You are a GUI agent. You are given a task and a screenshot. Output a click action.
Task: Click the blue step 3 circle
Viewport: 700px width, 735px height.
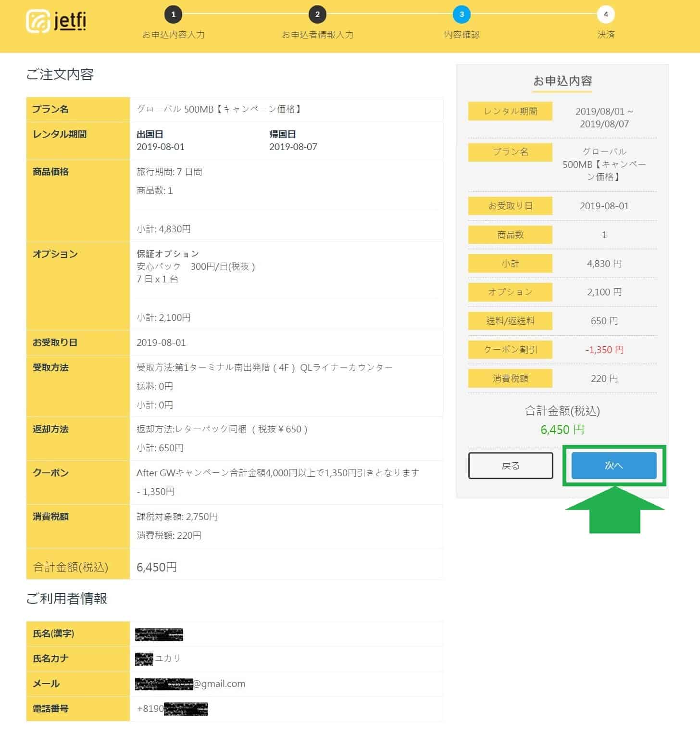point(462,14)
